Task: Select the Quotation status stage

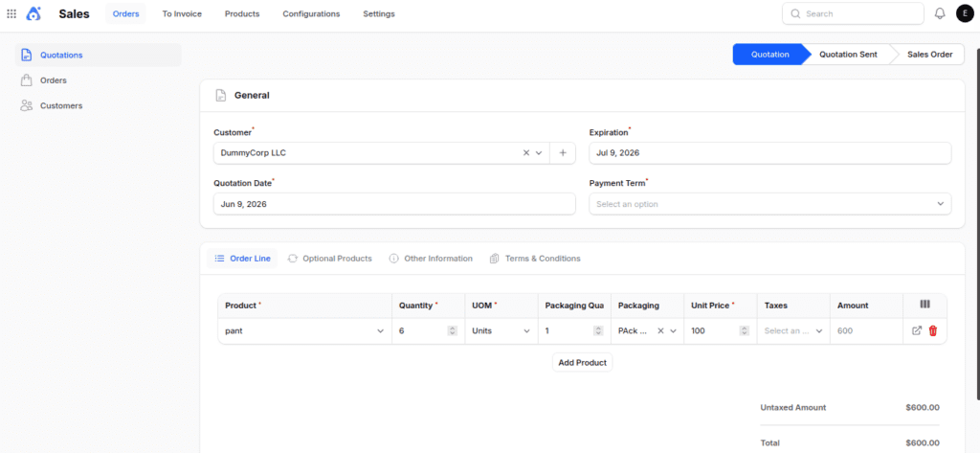Action: click(770, 55)
